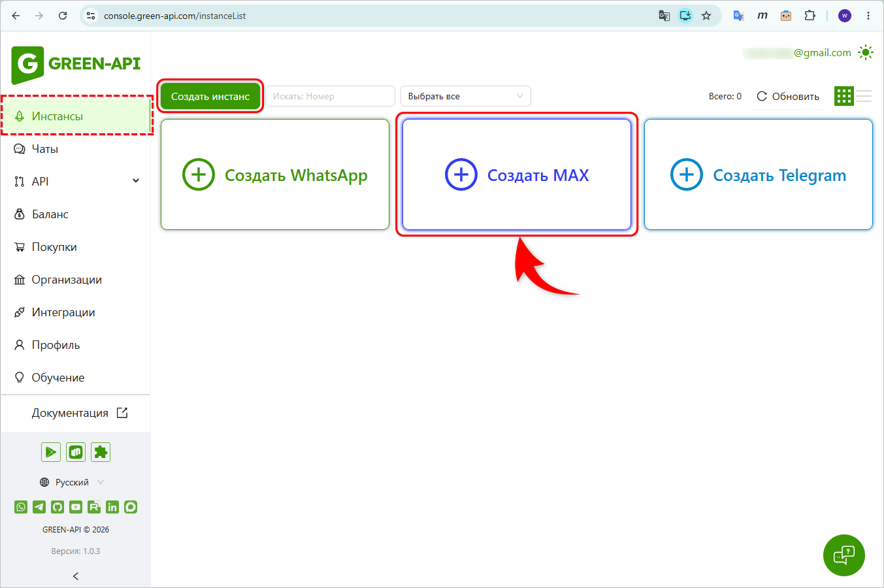The width and height of the screenshot is (884, 588).
Task: Switch to grid view of instances
Action: [844, 96]
